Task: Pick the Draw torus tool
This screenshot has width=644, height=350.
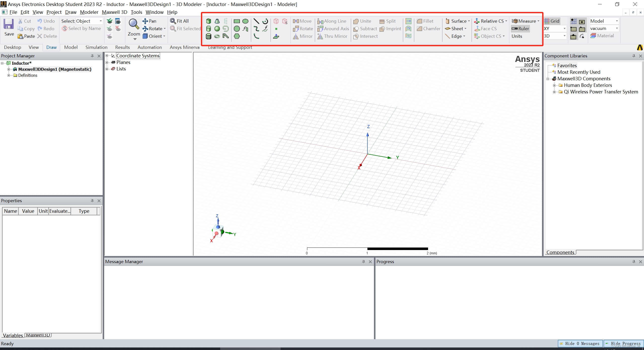Action: (x=217, y=36)
